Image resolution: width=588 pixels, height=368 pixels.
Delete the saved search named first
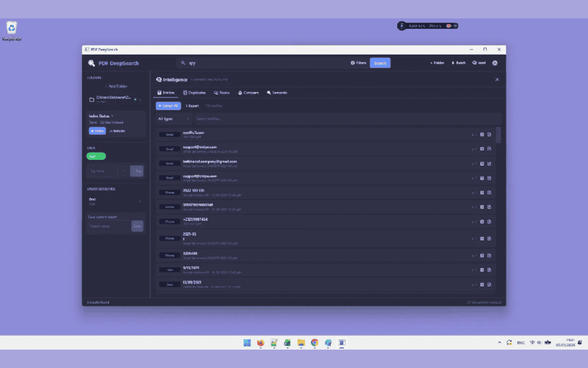tap(140, 202)
